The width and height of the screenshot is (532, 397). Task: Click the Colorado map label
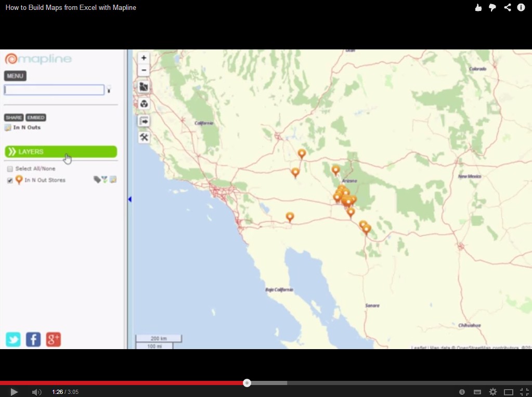click(x=478, y=69)
